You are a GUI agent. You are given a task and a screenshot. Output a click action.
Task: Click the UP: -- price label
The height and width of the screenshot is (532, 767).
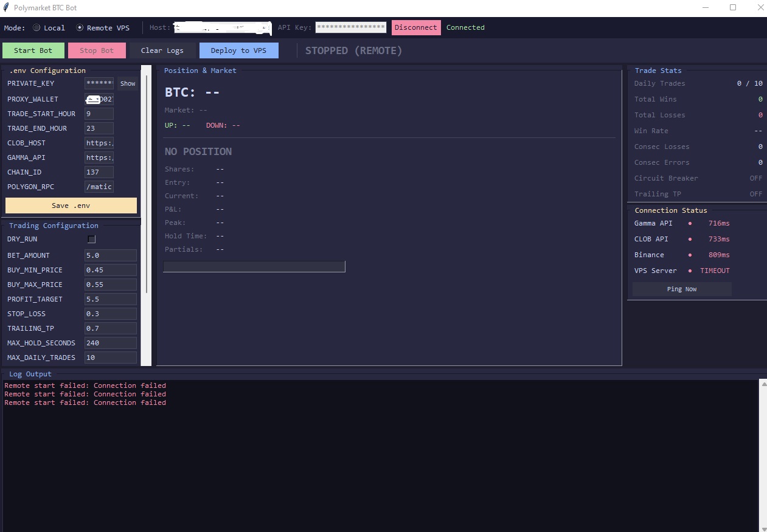click(178, 125)
